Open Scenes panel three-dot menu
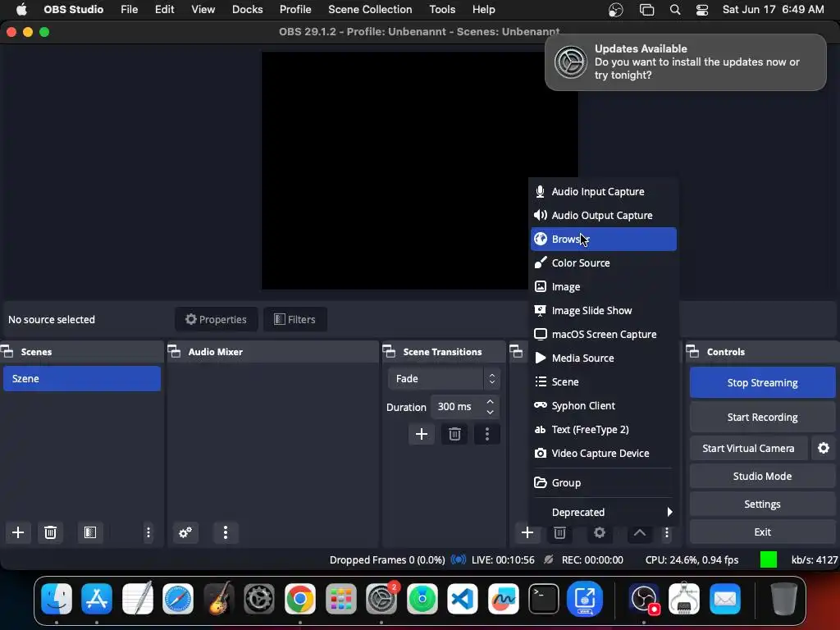 (x=148, y=532)
